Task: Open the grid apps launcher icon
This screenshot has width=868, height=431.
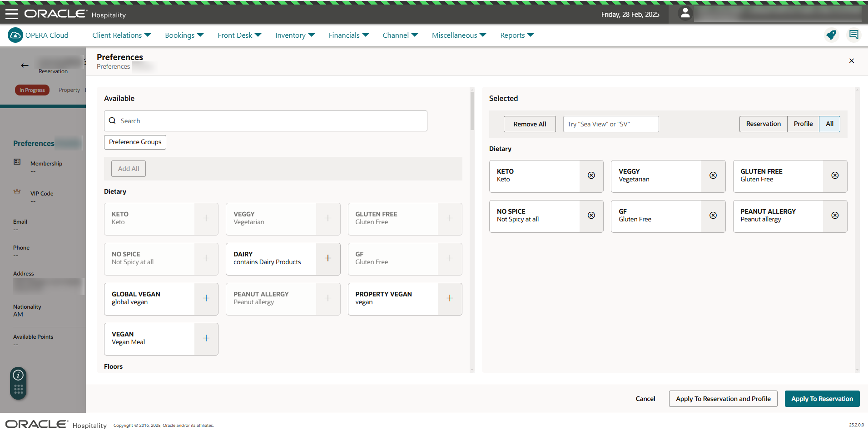Action: click(x=18, y=390)
